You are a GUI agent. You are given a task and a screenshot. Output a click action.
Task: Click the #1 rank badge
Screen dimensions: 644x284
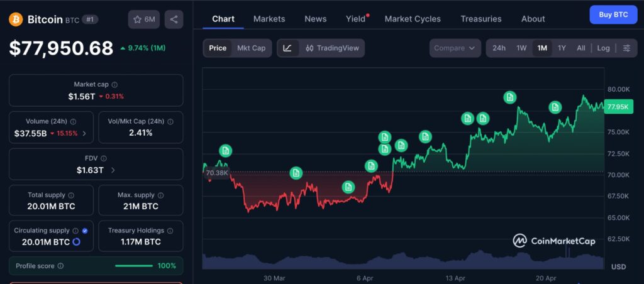90,19
